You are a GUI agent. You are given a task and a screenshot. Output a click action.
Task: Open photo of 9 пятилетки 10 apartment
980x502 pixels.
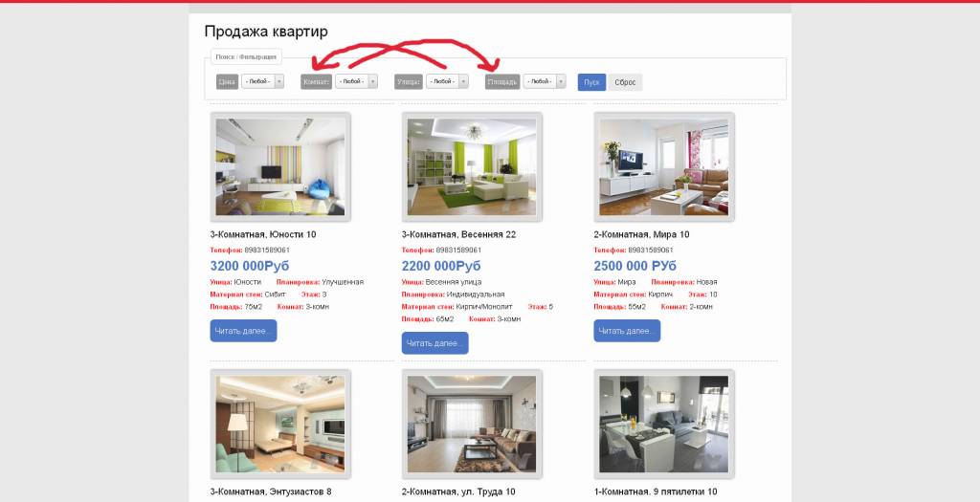point(664,424)
